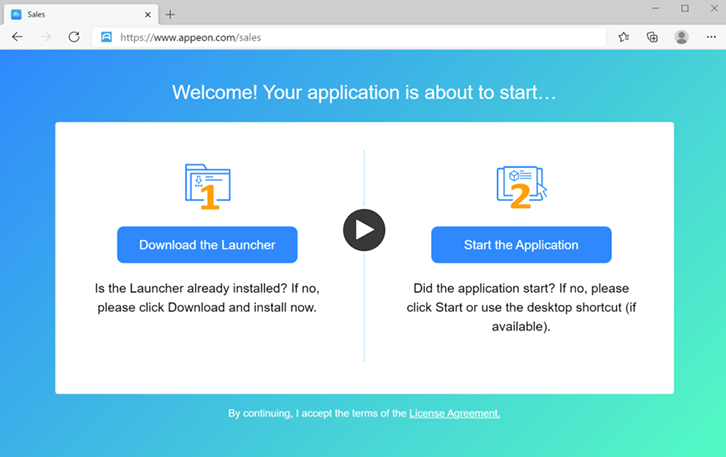Click the step 2 application window icon
The image size is (726, 457).
pos(521,187)
